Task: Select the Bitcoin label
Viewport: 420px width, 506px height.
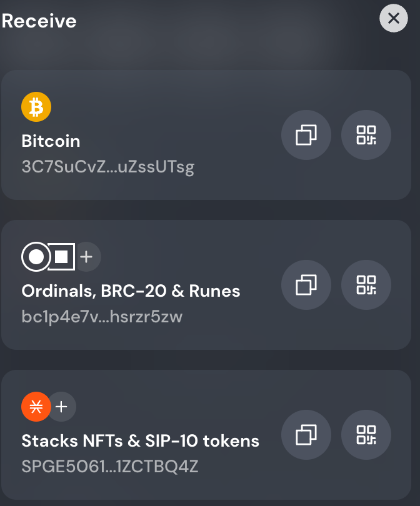Action: 51,141
